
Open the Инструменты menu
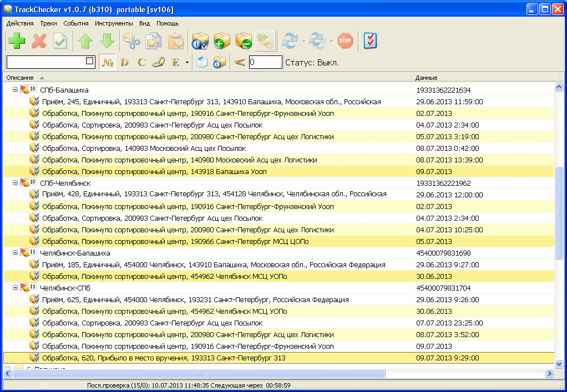[113, 23]
